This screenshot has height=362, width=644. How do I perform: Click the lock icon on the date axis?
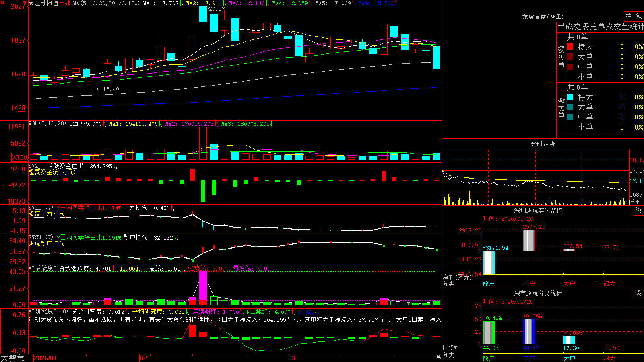(x=439, y=357)
